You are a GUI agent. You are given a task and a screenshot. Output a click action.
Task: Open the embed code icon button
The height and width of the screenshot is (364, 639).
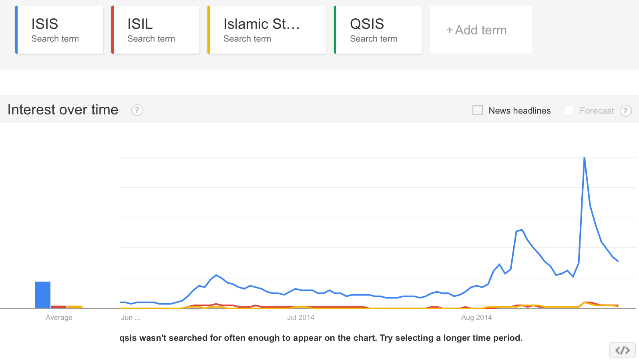pos(623,350)
